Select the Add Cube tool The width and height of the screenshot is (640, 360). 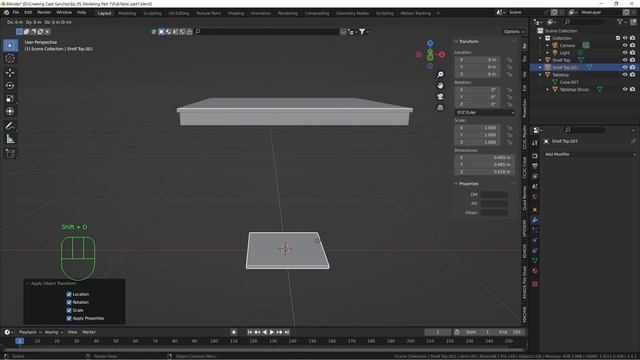[10, 153]
